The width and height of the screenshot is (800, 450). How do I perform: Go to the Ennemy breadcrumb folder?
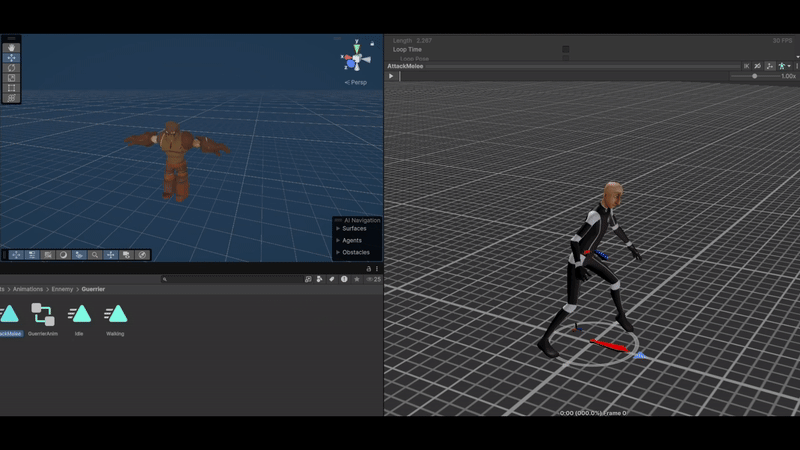click(x=62, y=289)
